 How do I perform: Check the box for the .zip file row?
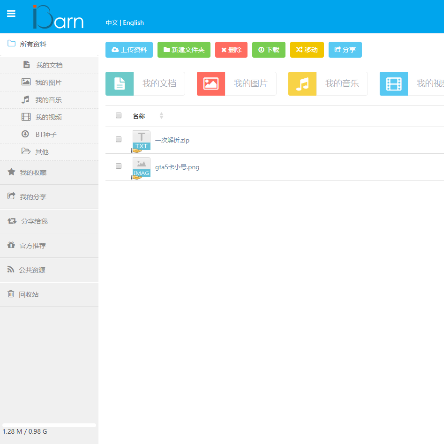(x=119, y=139)
